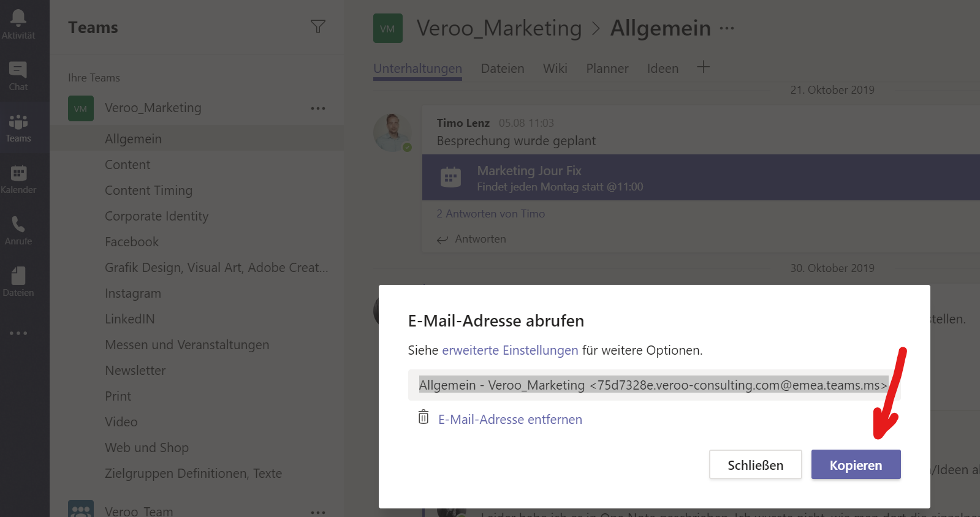Open Dateien in the left sidebar

click(18, 282)
